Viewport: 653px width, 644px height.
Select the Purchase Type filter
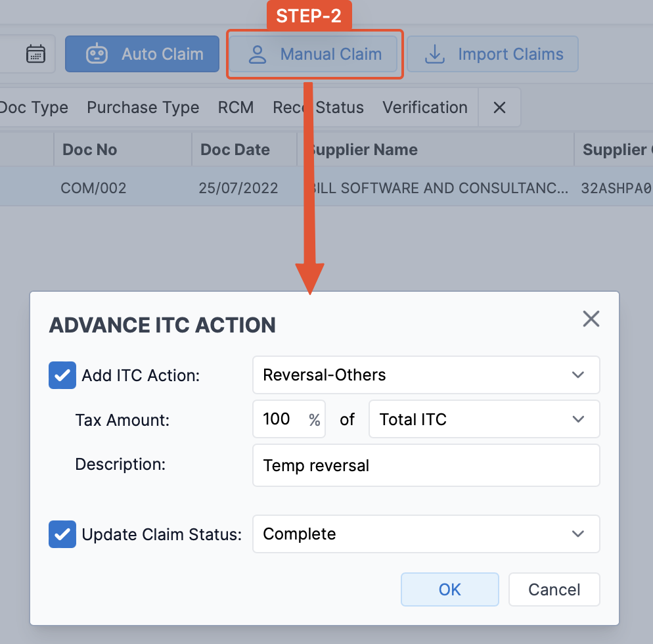143,107
